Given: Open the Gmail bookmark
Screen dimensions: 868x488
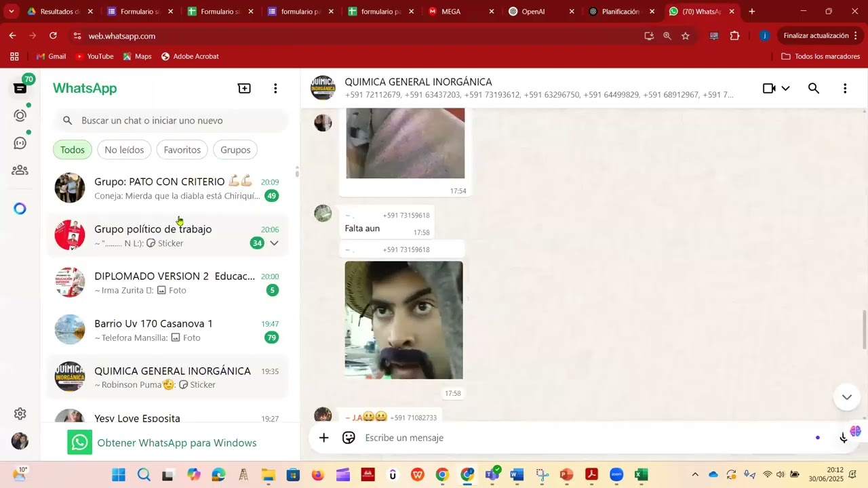Looking at the screenshot, I should tap(51, 56).
